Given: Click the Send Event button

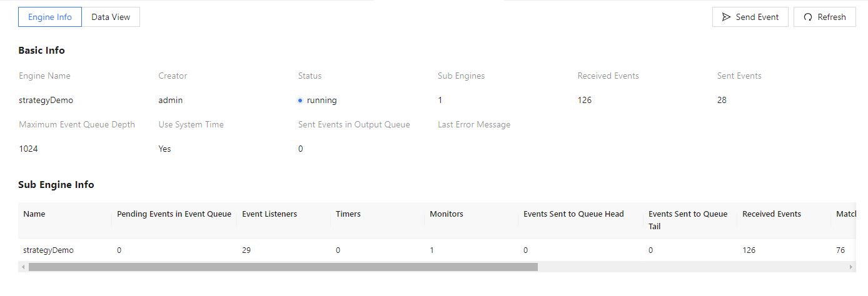Looking at the screenshot, I should pos(750,17).
